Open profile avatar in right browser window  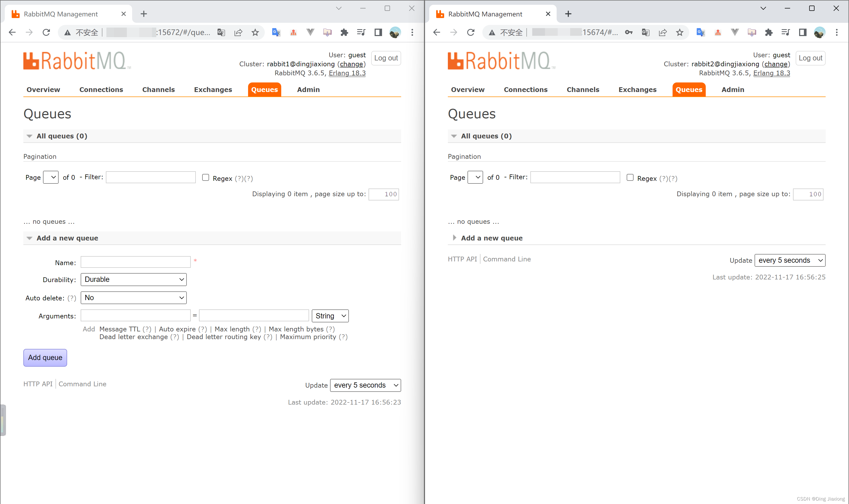click(x=820, y=32)
